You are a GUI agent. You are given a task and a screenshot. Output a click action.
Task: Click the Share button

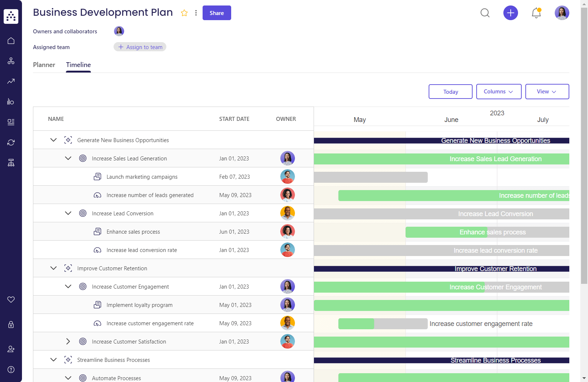[x=217, y=12]
